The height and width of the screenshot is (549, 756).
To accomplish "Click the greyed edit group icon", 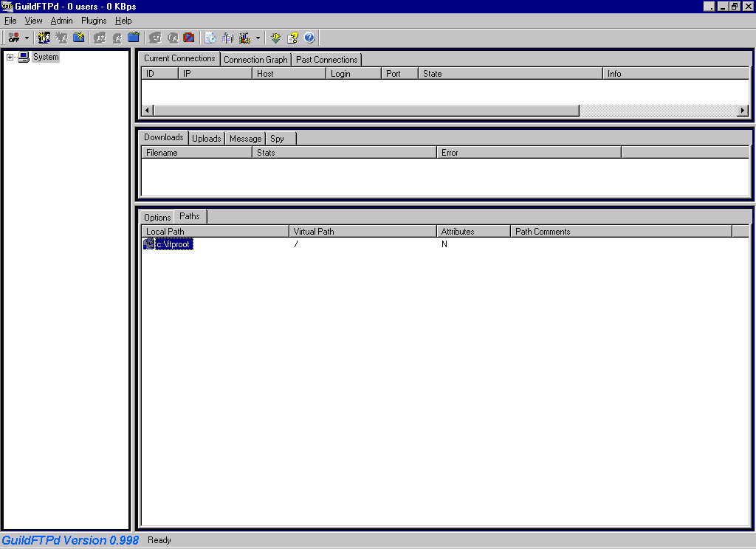I will click(100, 38).
